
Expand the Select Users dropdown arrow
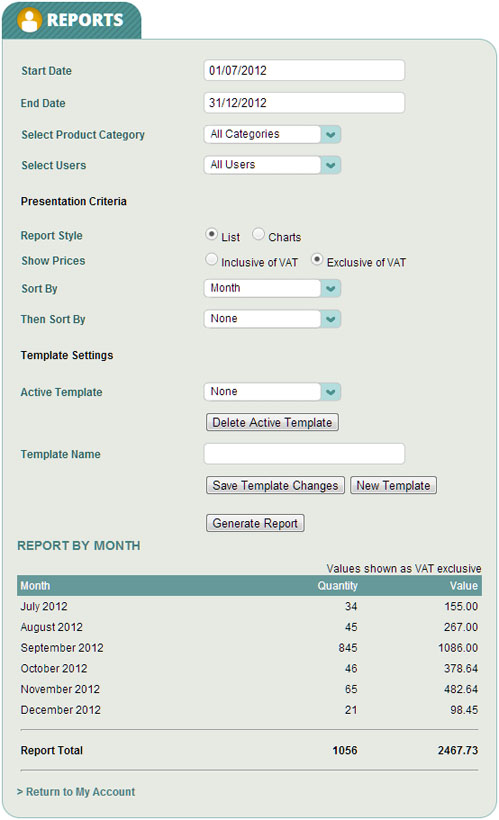point(331,165)
